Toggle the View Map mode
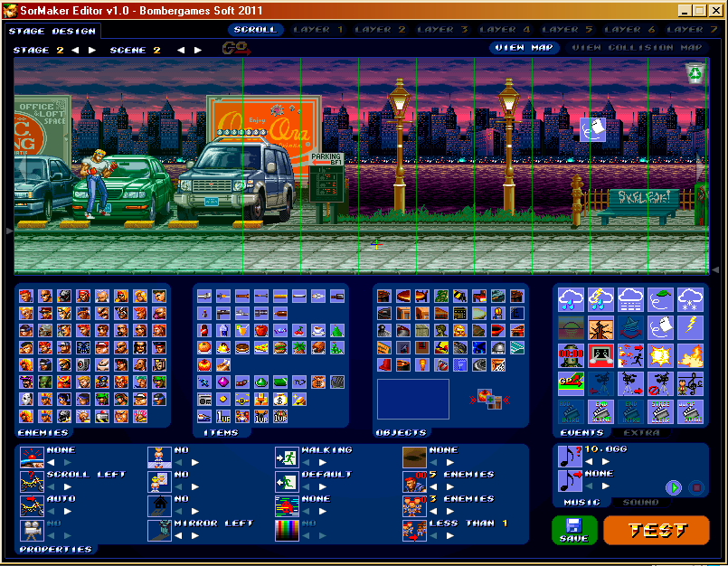Image resolution: width=728 pixels, height=566 pixels. pyautogui.click(x=524, y=48)
